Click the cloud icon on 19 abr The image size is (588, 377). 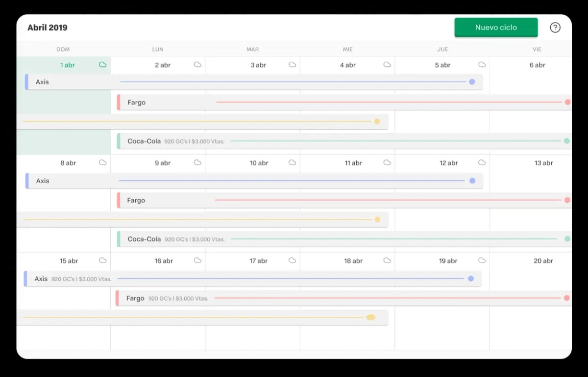(x=482, y=260)
